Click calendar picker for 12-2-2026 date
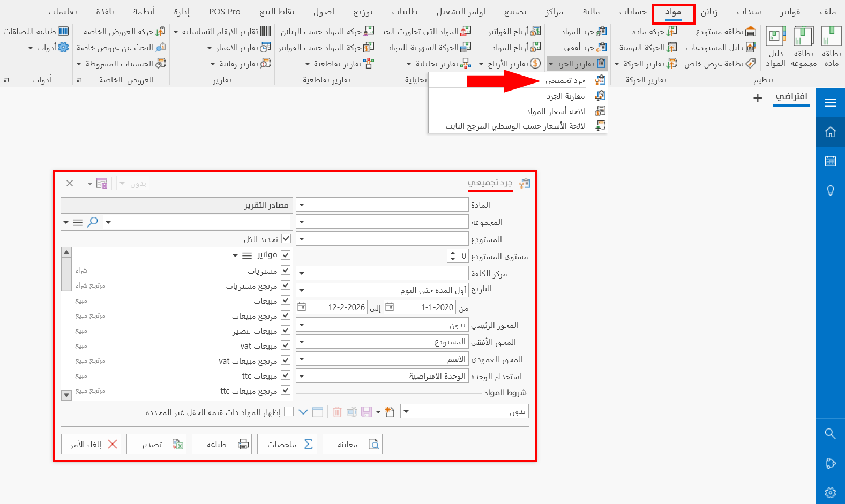The height and width of the screenshot is (504, 845). [302, 307]
